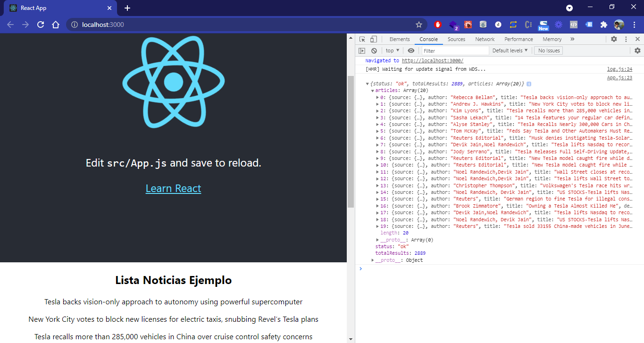The height and width of the screenshot is (343, 644).
Task: Open the white circle 'd' extension
Action: (x=498, y=25)
